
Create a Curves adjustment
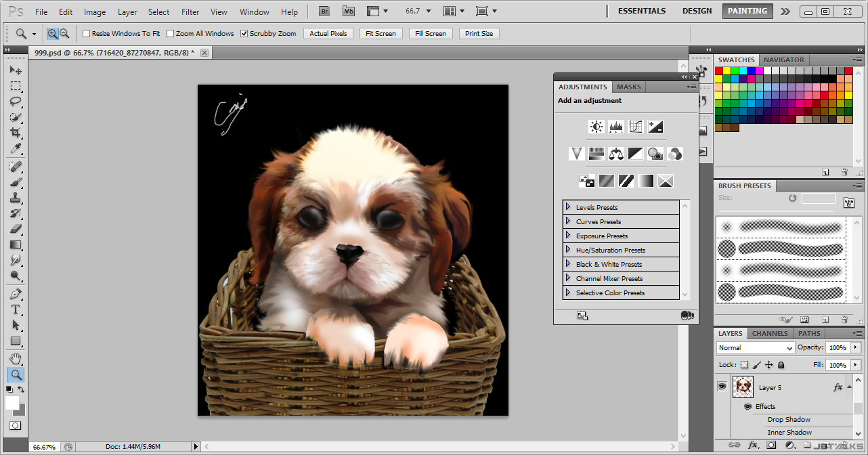click(x=635, y=127)
